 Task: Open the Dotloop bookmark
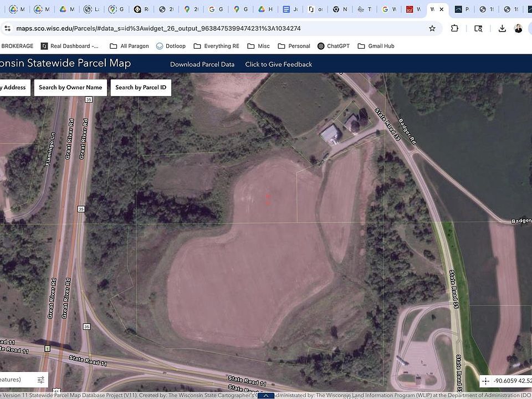171,46
